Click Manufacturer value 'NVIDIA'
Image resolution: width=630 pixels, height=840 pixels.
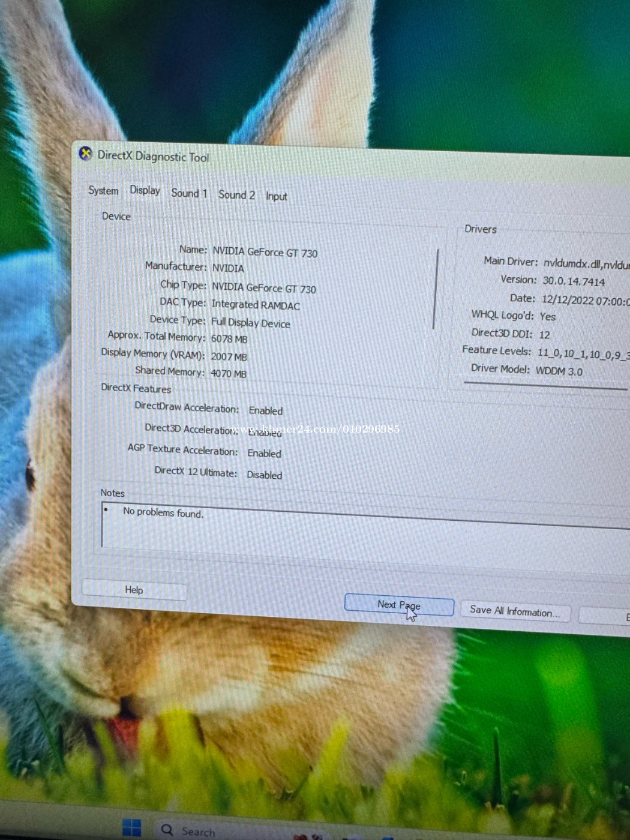tap(228, 268)
